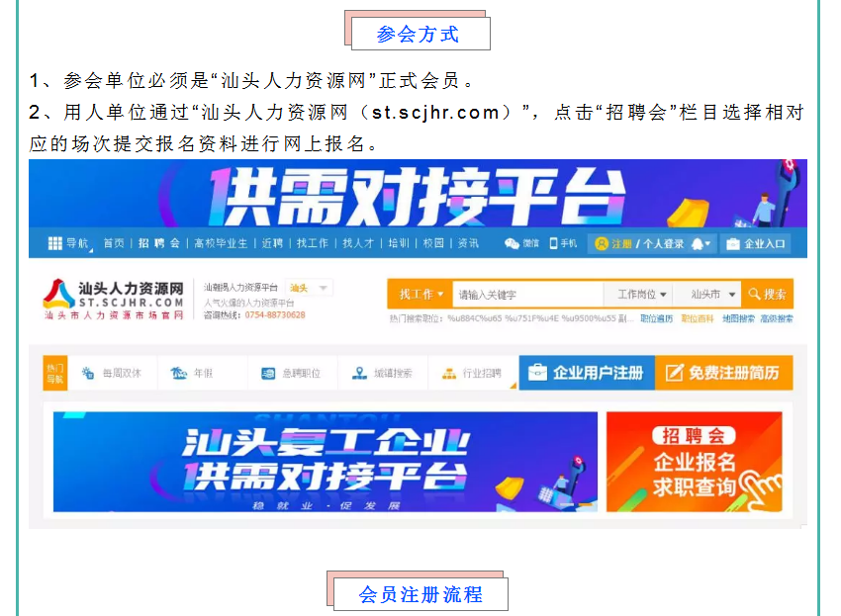Open 城镇搜索 location search
Viewport: 841px width, 616px height.
383,373
